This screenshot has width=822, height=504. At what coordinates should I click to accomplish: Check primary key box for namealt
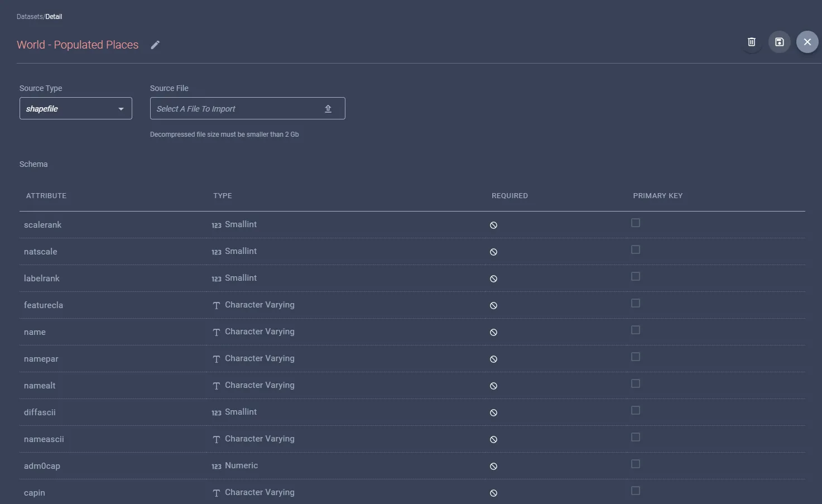coord(636,383)
